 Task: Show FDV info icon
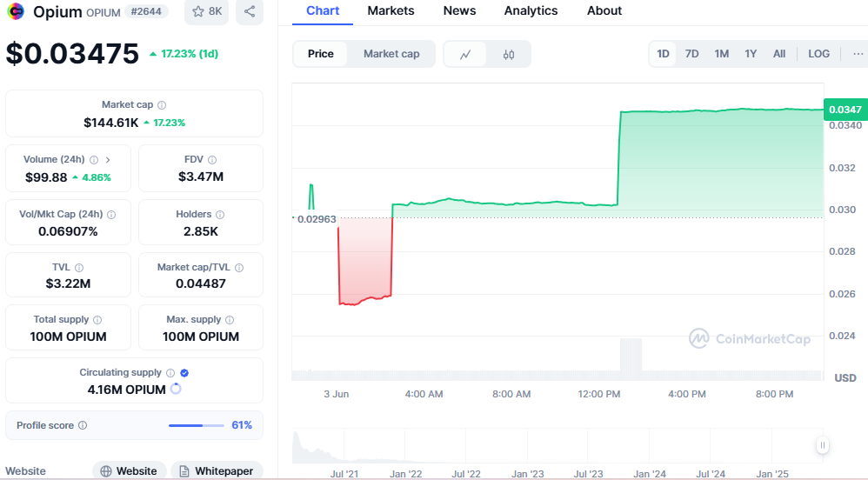coord(212,160)
